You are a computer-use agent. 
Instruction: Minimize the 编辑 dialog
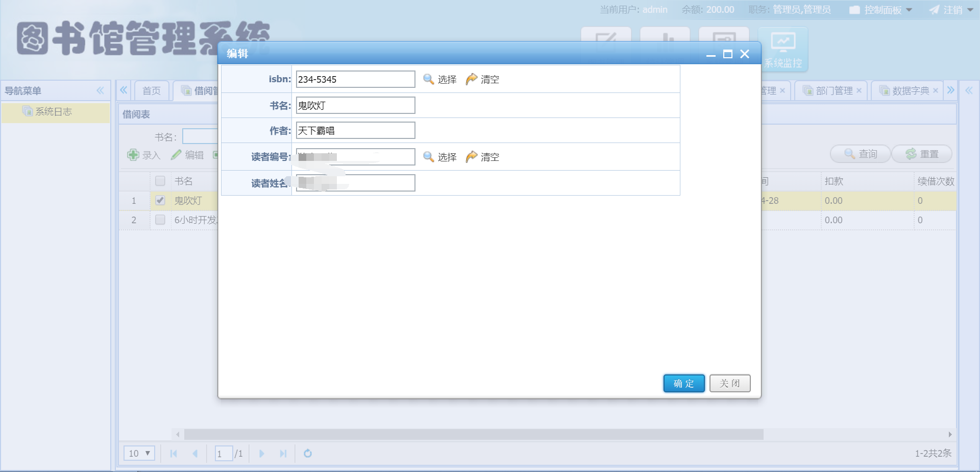pos(710,54)
